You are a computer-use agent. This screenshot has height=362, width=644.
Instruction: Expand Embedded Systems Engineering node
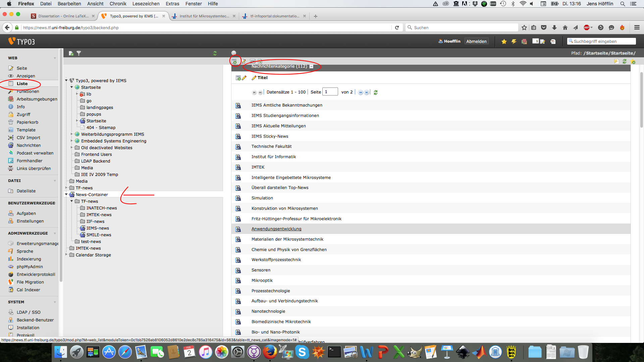72,141
